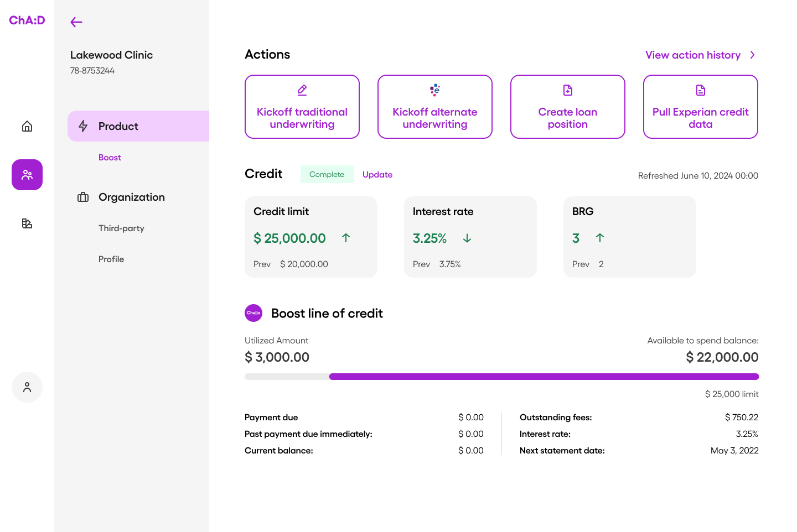Click the BRG up arrow icon
797x532 pixels.
click(600, 238)
